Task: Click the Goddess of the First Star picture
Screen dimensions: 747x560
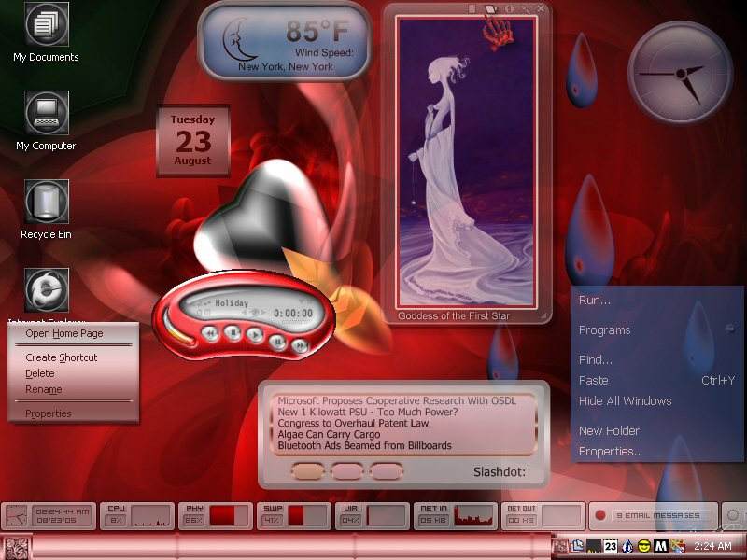Action: click(x=466, y=161)
